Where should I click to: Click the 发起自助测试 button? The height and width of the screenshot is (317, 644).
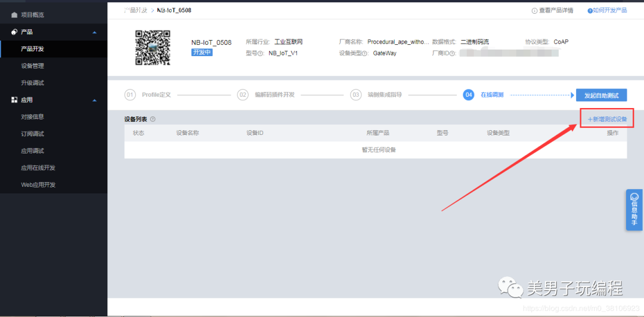[601, 95]
